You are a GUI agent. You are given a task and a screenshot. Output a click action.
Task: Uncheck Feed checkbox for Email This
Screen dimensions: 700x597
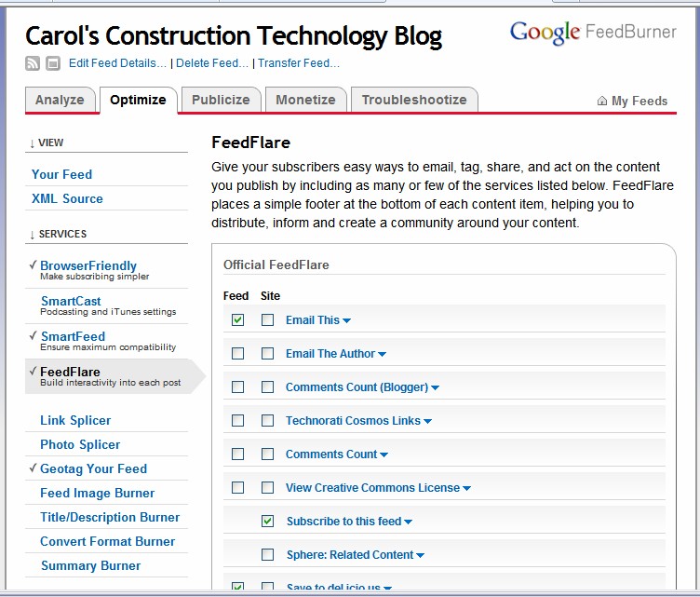click(x=238, y=319)
